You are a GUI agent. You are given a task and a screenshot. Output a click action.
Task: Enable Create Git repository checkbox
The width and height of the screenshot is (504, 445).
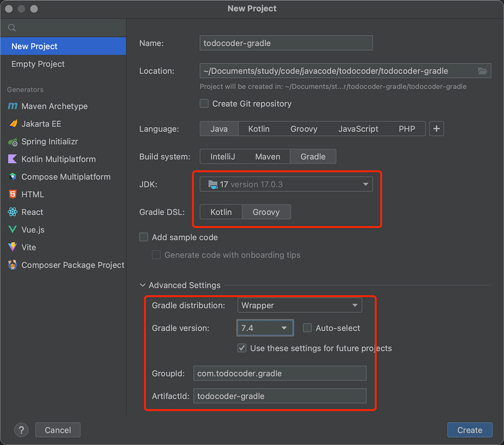click(x=204, y=104)
